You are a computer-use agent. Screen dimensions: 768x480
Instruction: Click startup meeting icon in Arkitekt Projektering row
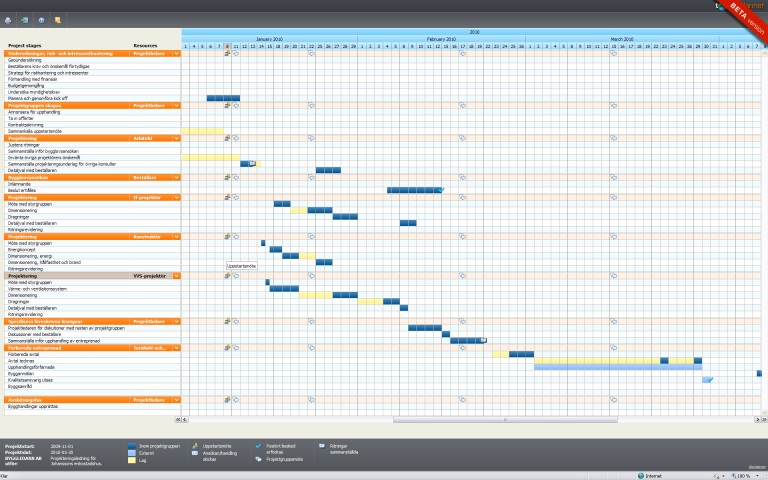[227, 138]
